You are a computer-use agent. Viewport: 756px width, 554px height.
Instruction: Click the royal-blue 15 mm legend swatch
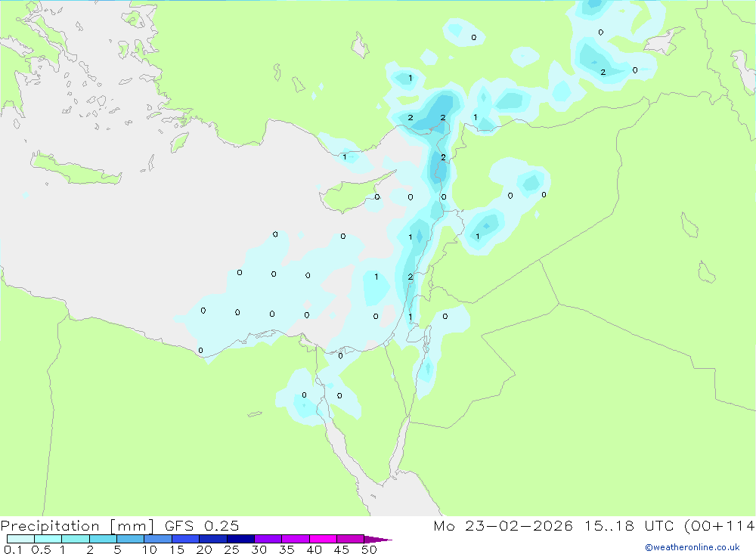tap(185, 539)
